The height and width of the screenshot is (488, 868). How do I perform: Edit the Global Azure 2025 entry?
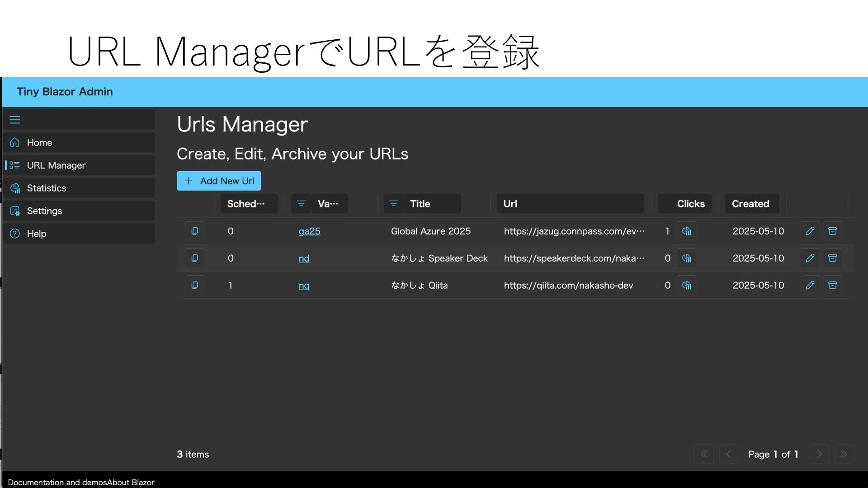[x=810, y=231]
